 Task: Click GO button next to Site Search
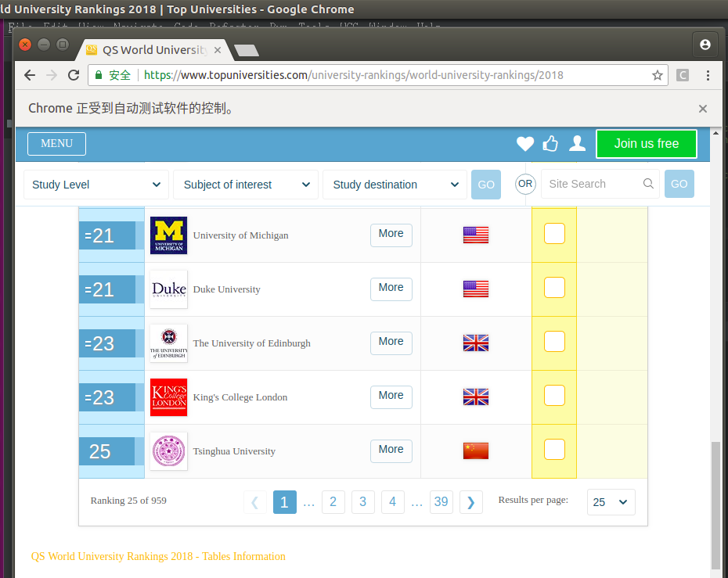click(x=679, y=184)
